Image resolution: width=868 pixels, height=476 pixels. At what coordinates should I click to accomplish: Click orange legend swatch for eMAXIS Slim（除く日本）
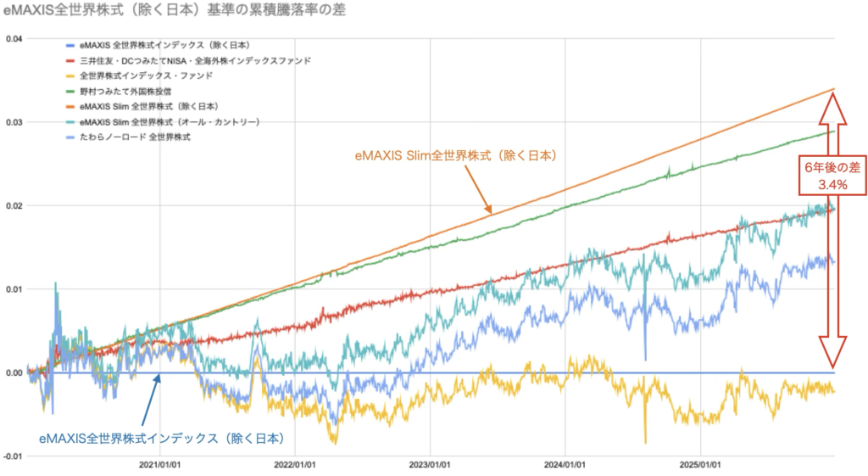coord(69,106)
